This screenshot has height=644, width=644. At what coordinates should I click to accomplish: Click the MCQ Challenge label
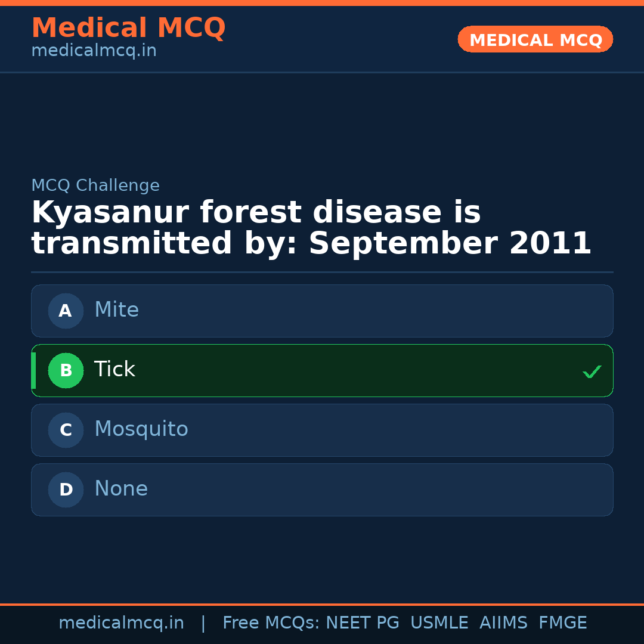(95, 185)
